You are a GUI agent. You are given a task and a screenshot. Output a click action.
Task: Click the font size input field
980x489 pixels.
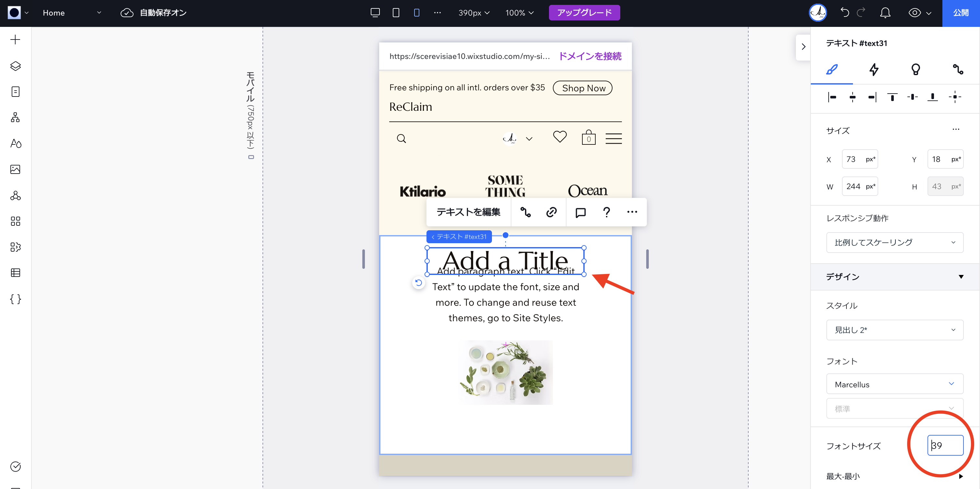(x=945, y=445)
